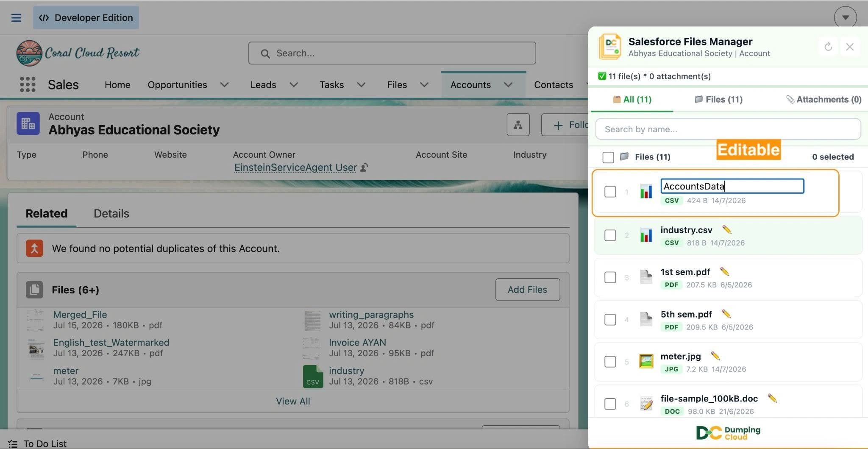This screenshot has width=868, height=449.
Task: Open the writing_paragraphs file thumbnail
Action: pos(312,320)
